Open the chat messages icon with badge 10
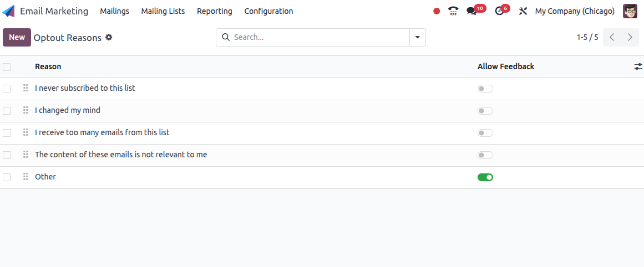The image size is (644, 267). pos(472,11)
